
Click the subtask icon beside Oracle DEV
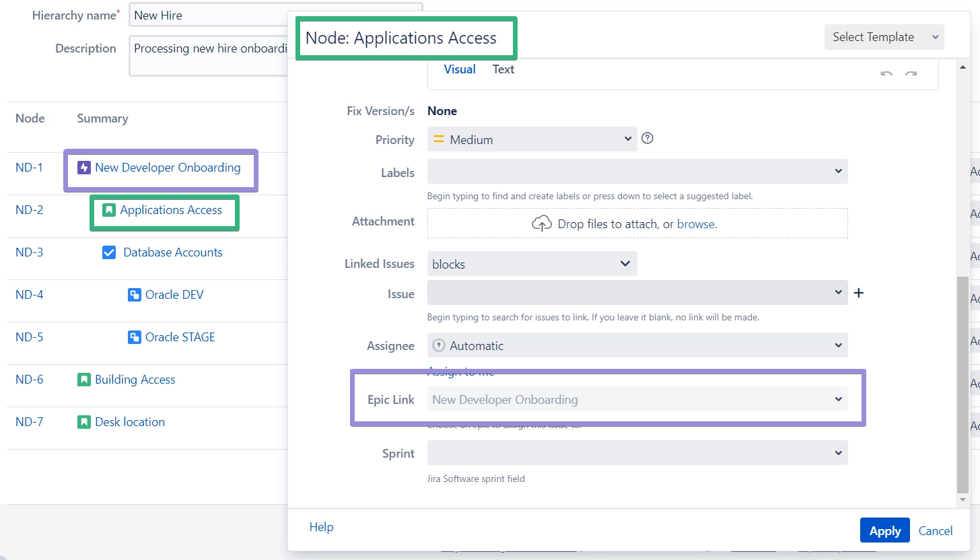(135, 295)
